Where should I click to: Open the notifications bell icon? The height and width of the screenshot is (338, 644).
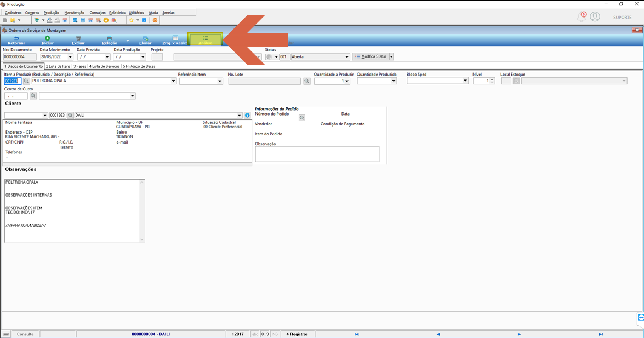coord(582,17)
